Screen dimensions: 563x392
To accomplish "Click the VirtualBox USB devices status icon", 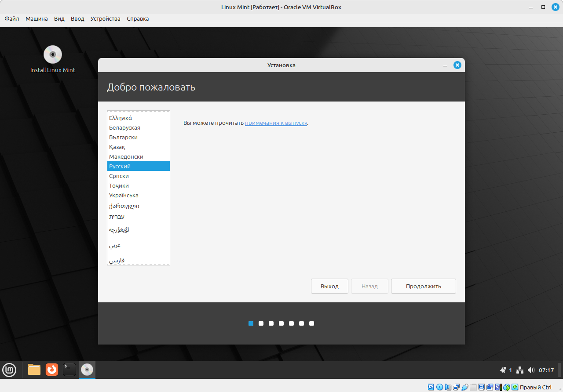I will (x=465, y=387).
